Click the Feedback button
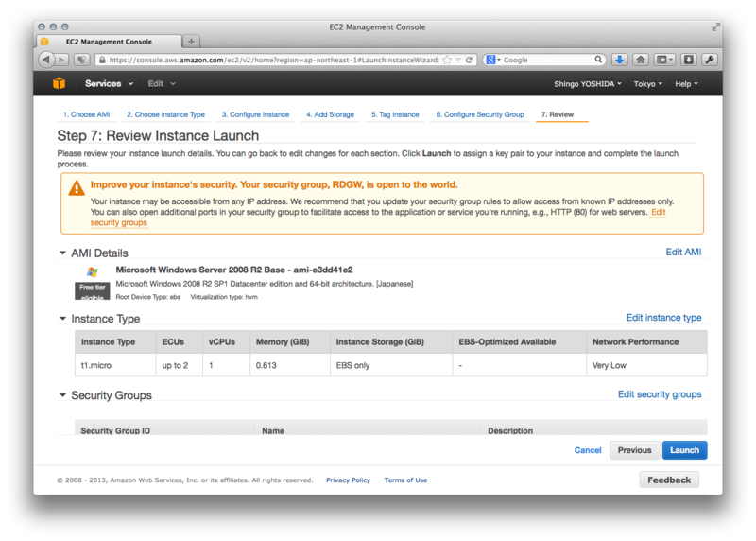 669,480
